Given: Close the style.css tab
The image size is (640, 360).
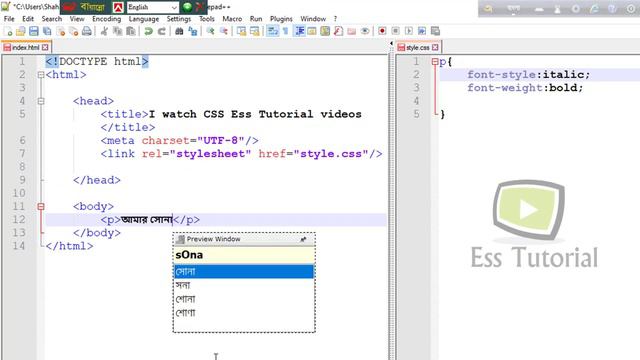Looking at the screenshot, I should [435, 47].
